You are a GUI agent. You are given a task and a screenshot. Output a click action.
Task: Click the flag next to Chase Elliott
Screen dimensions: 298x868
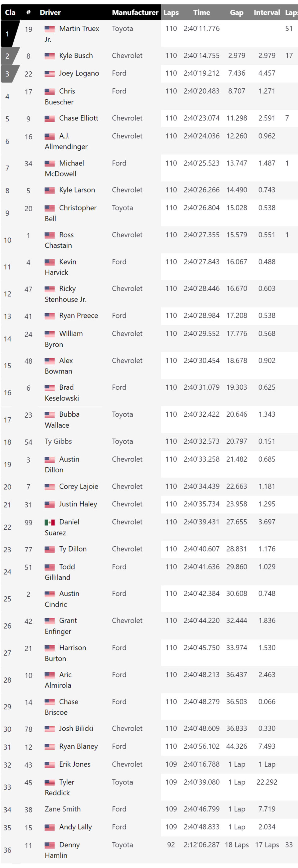coord(50,118)
